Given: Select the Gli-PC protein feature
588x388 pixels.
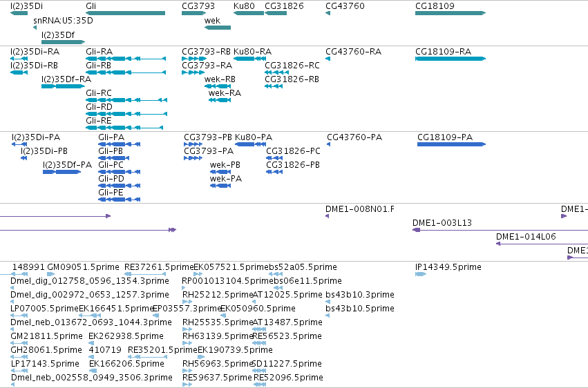Looking at the screenshot, I should click(120, 173).
